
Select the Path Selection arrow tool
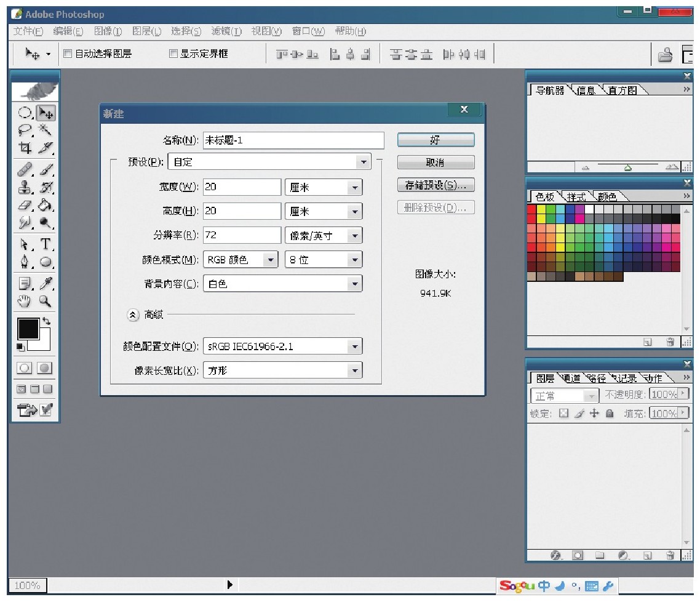(x=25, y=244)
